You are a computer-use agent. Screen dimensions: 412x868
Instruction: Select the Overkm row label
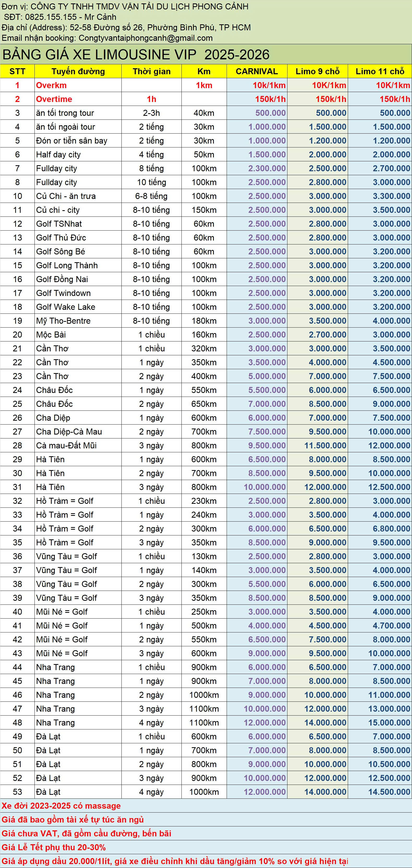pos(51,85)
